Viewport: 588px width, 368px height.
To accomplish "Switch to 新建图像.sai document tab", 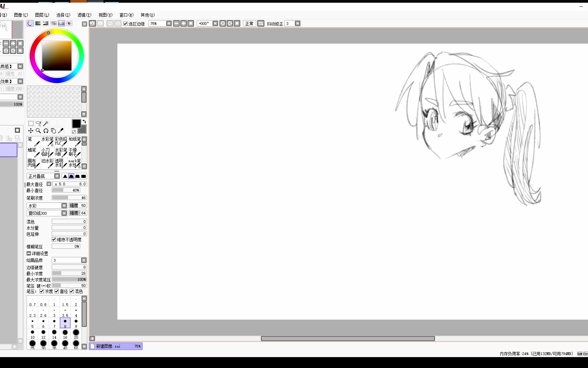I will [116, 346].
